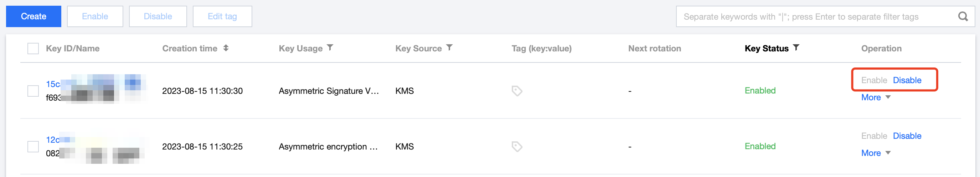Focus the keyword filter search field
The height and width of the screenshot is (177, 980).
coord(814,17)
